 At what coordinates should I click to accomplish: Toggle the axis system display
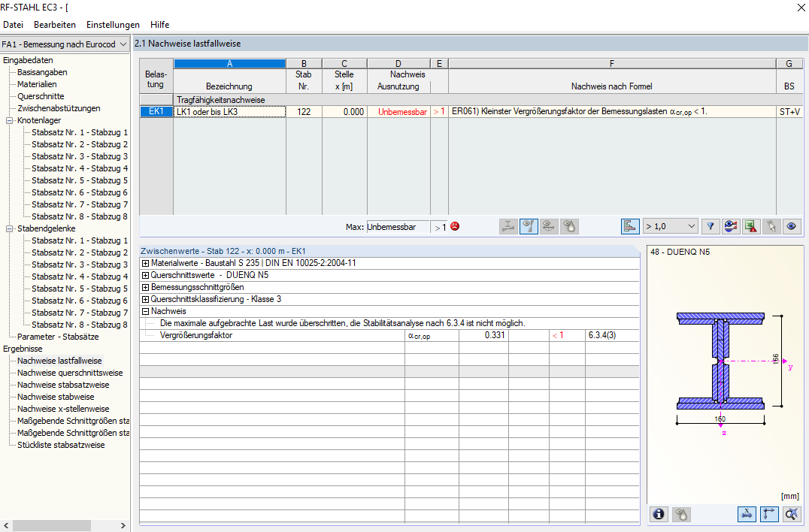pyautogui.click(x=769, y=514)
